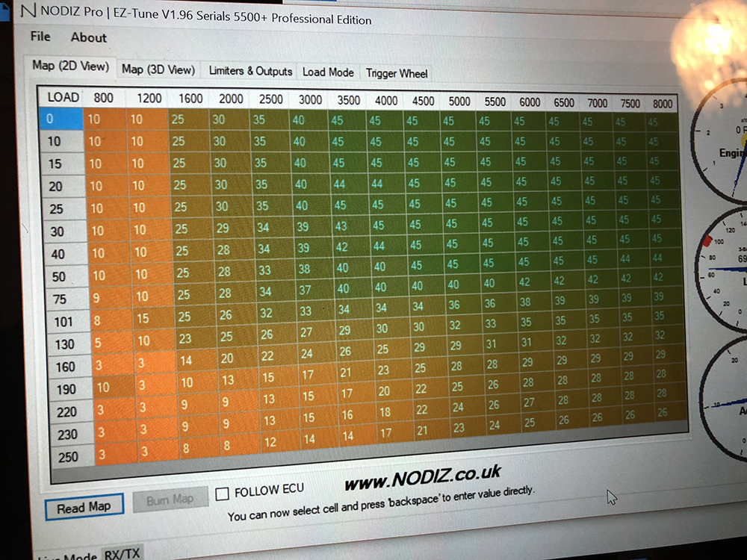Select value 42 at load 40, 3500 RPM
The height and width of the screenshot is (560, 747).
(x=352, y=247)
